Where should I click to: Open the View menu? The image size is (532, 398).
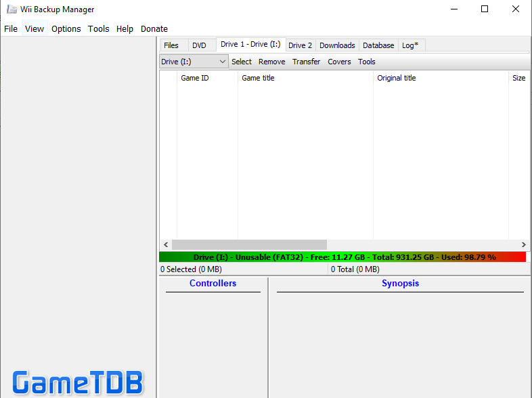pos(35,29)
